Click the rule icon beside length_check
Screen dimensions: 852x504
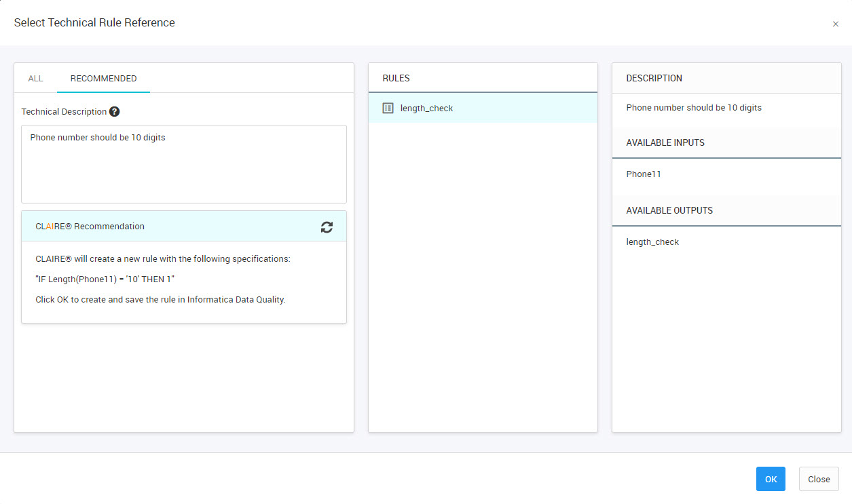click(x=388, y=108)
